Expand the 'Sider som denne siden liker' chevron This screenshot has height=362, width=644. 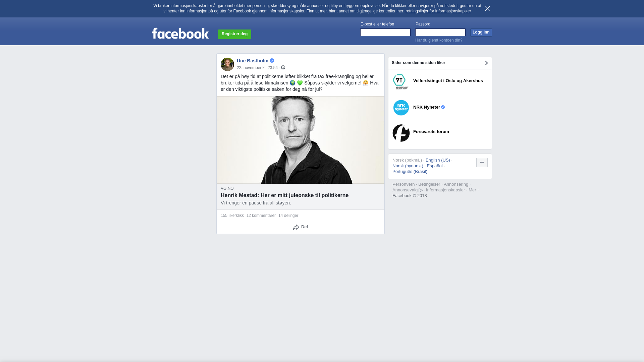pos(486,63)
